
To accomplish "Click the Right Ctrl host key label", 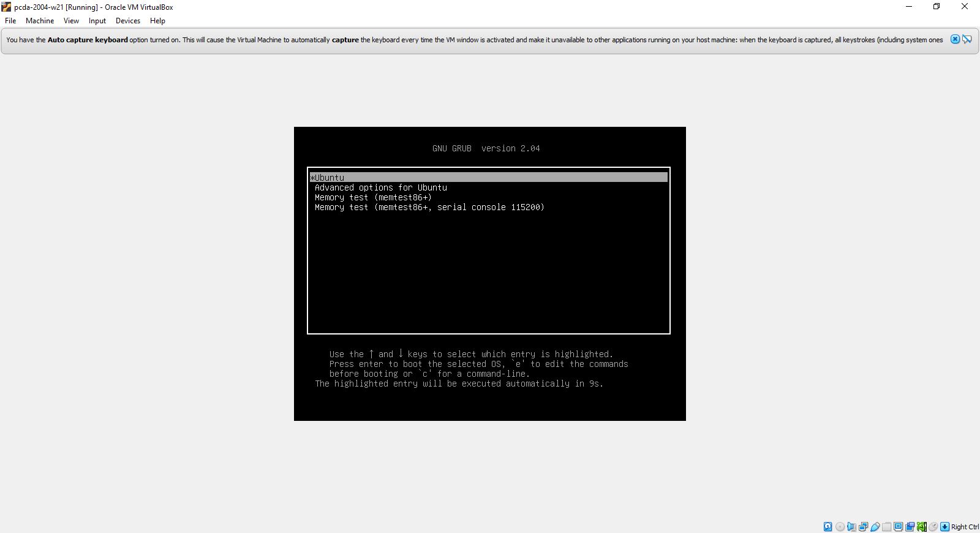I will point(965,527).
